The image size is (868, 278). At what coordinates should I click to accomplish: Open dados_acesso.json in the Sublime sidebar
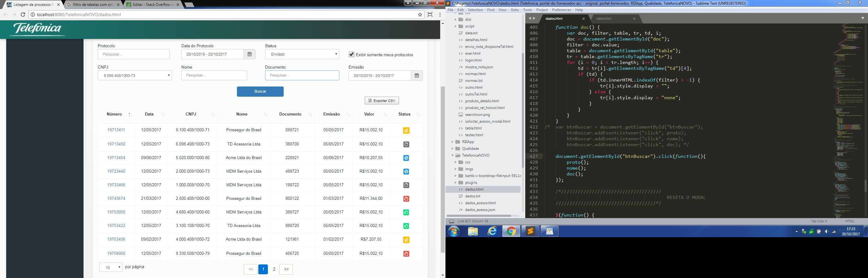[480, 210]
